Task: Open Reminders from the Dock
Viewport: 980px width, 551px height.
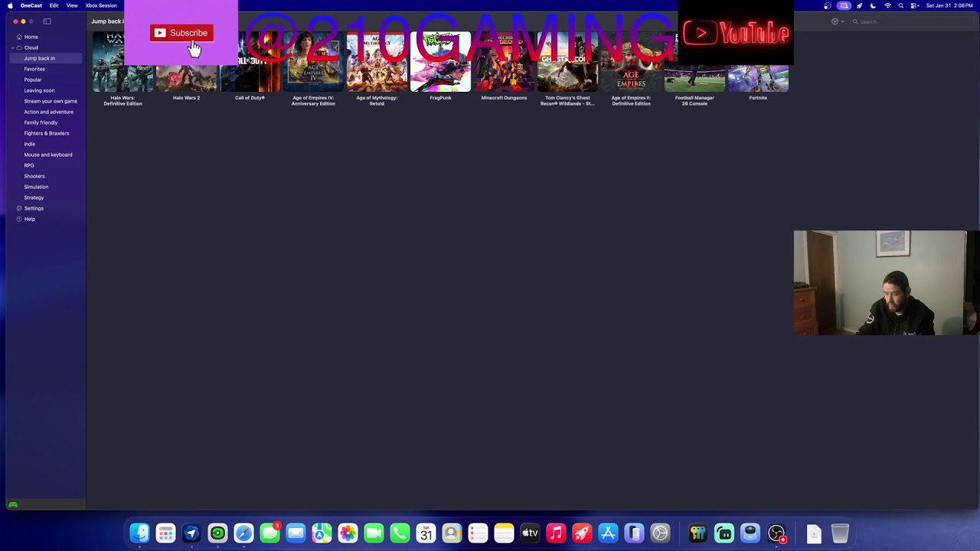Action: pyautogui.click(x=478, y=533)
